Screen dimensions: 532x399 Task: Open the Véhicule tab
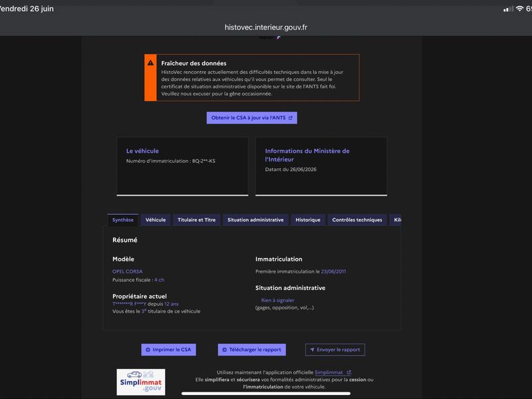coord(156,220)
